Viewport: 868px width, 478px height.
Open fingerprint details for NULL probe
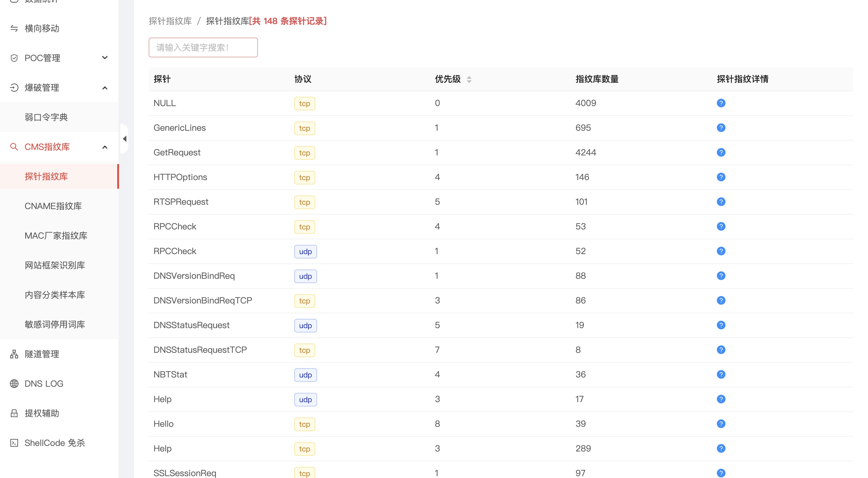[x=721, y=103]
